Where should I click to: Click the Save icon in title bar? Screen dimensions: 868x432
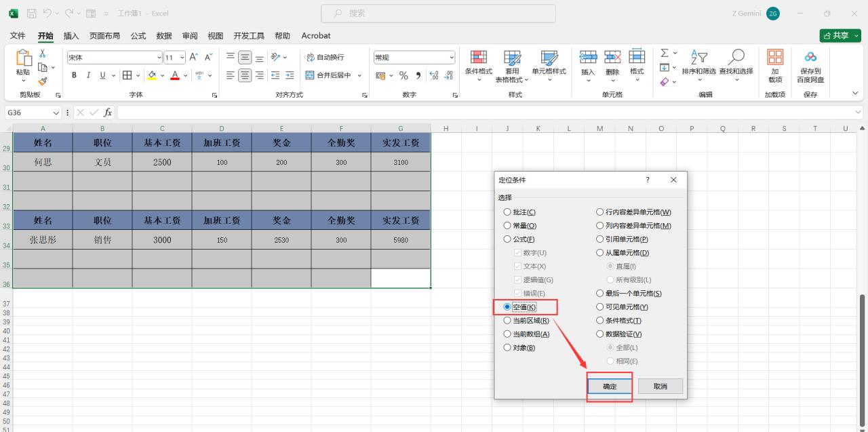click(31, 13)
